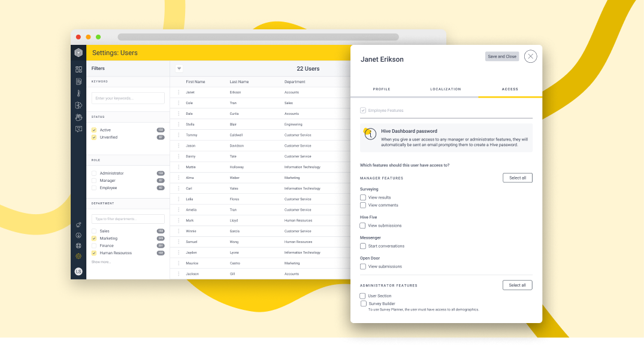Expand departments with Show more
The image size is (644, 347).
pyautogui.click(x=101, y=261)
